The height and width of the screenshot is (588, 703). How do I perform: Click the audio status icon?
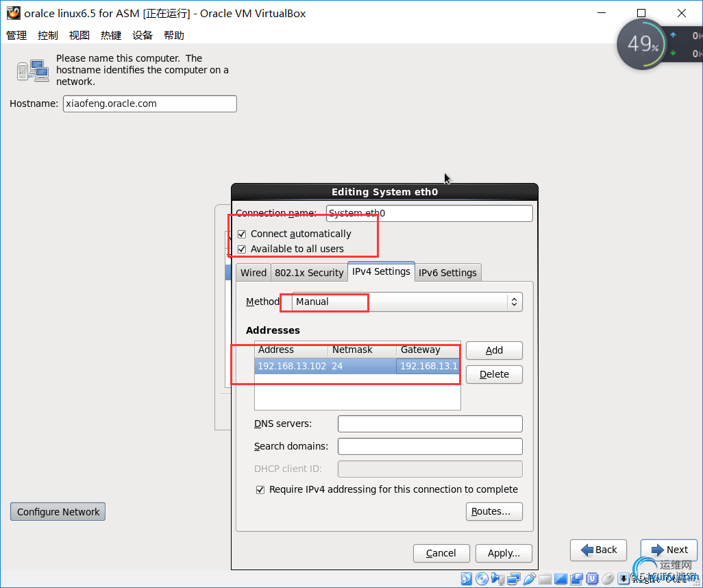pos(497,578)
